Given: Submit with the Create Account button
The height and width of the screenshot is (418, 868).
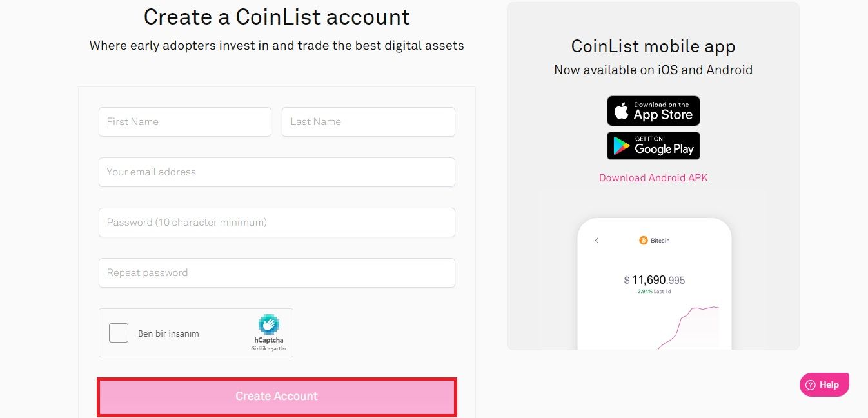Looking at the screenshot, I should 277,397.
